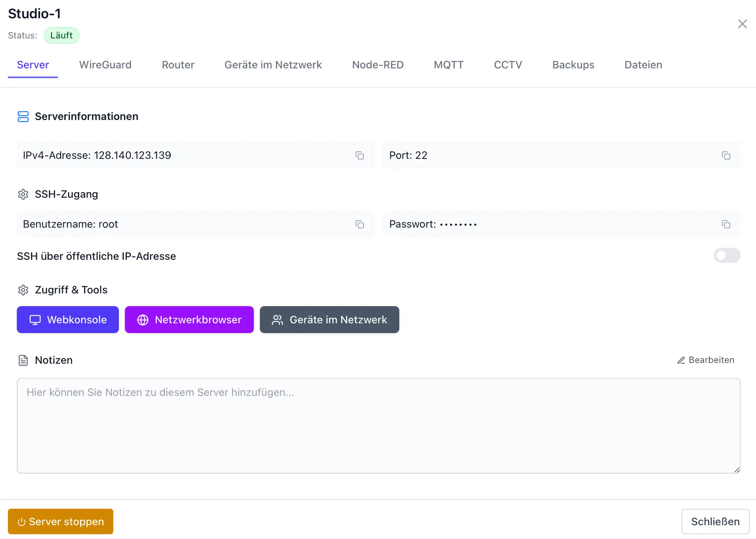Screen dimensions: 756x539
Task: Go to the CCTV tab
Action: pos(508,65)
